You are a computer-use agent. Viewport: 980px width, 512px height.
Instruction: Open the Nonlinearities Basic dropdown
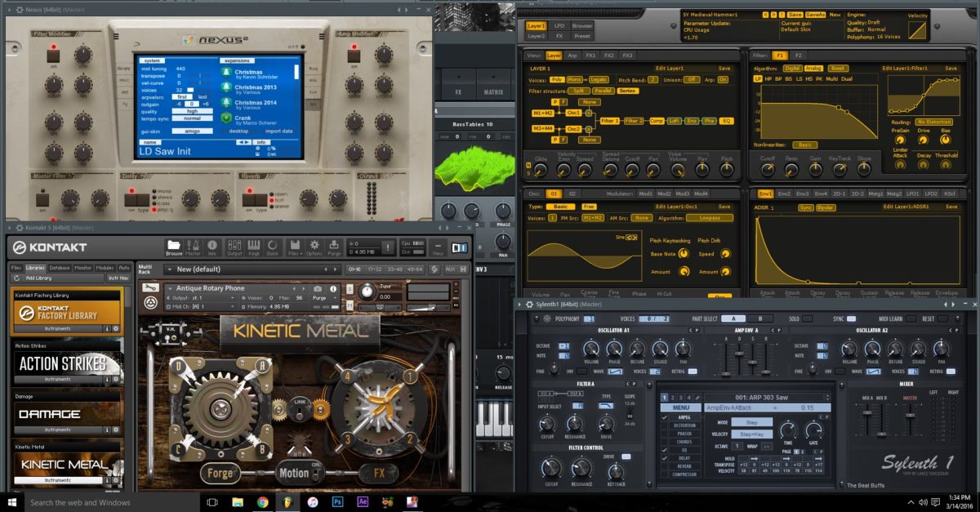point(807,145)
